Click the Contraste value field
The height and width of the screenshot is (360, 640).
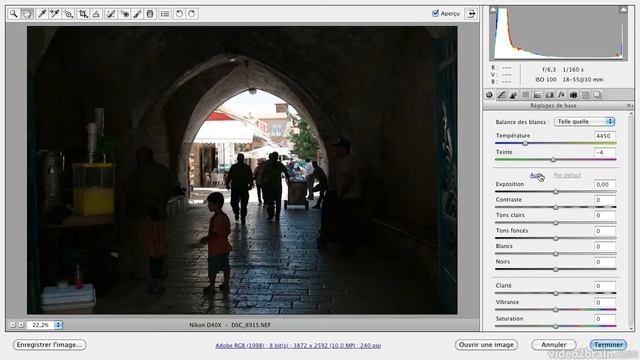(x=604, y=200)
